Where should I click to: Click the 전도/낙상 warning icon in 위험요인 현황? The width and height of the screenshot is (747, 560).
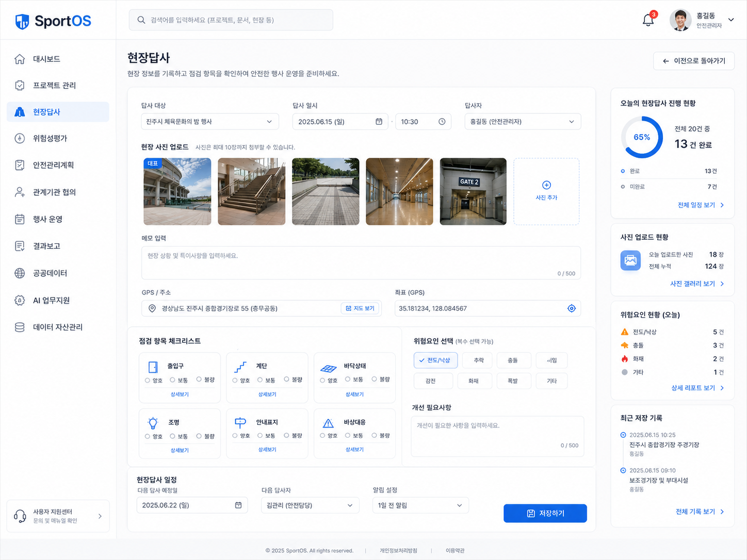tap(625, 332)
